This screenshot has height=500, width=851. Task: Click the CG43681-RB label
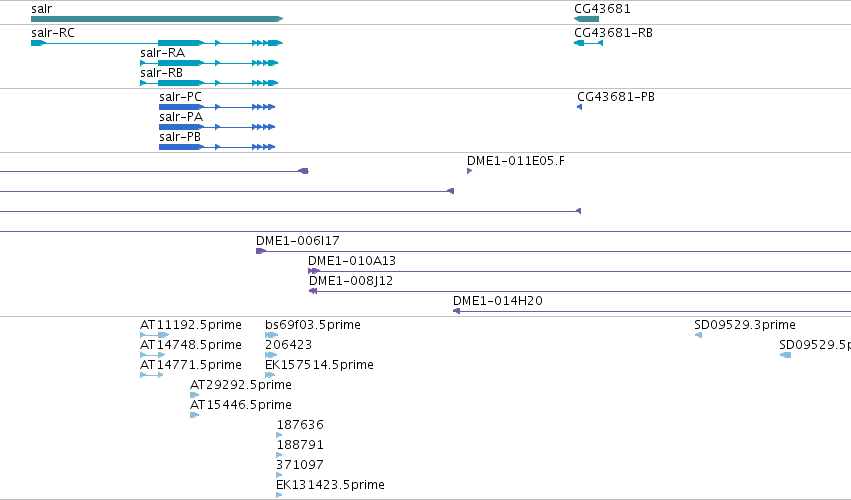613,33
